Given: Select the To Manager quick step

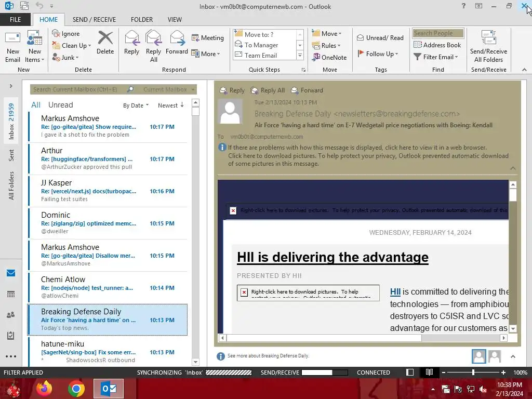Looking at the screenshot, I should pos(264,45).
